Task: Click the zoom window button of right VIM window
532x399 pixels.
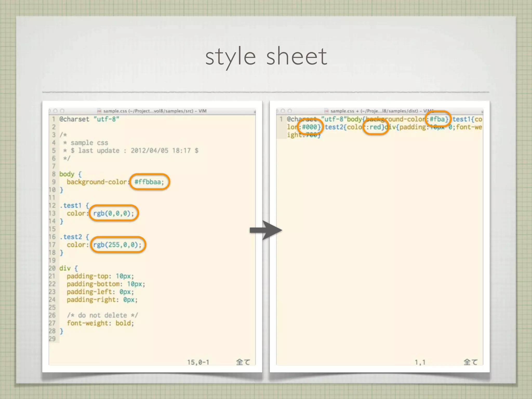Action: click(290, 111)
